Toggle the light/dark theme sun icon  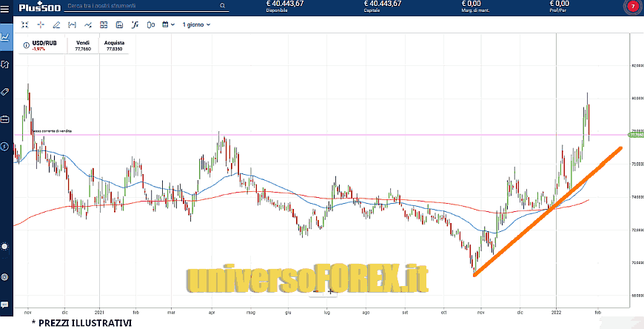(5, 246)
